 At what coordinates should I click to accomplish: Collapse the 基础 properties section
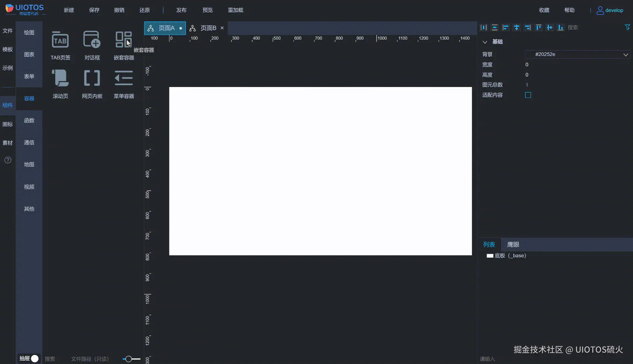point(485,42)
